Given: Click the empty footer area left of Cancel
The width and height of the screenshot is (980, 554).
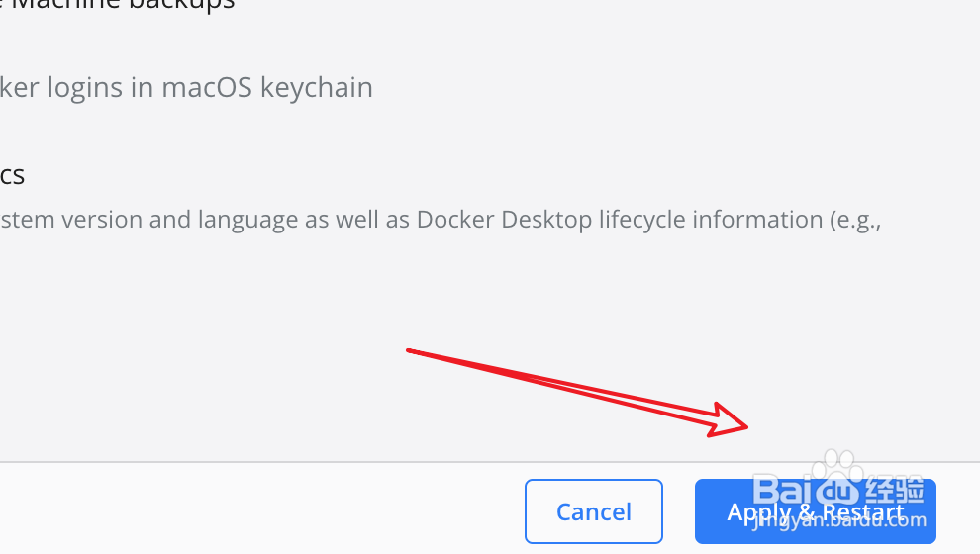Looking at the screenshot, I should coord(262,509).
